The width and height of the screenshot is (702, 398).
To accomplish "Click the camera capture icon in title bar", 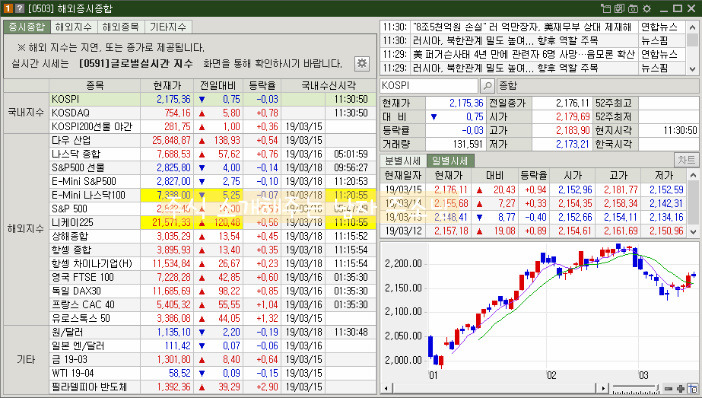I will (x=633, y=9).
